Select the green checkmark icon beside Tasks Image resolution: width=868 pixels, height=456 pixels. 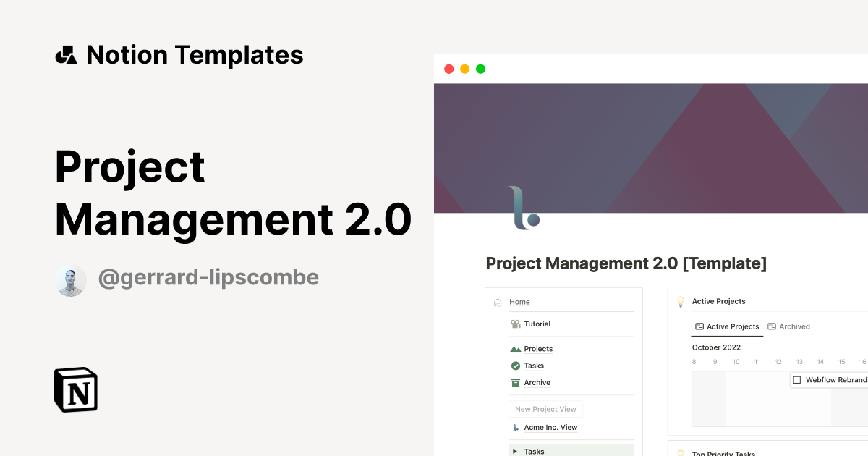[515, 366]
